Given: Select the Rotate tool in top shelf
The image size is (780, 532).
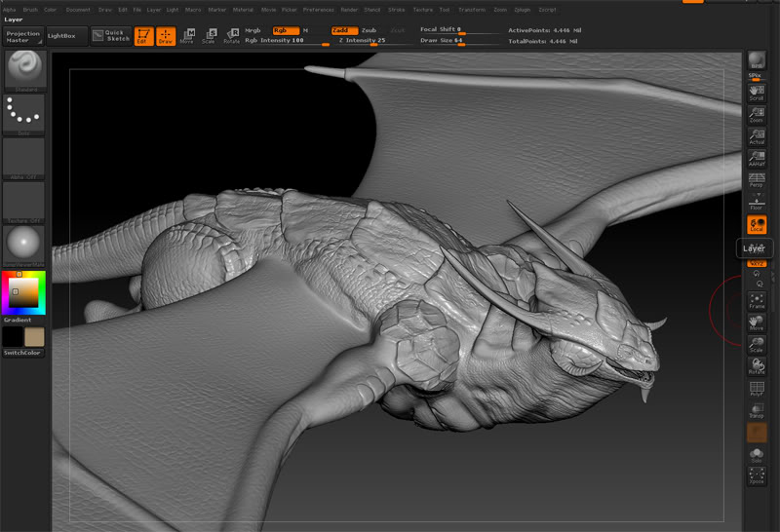Looking at the screenshot, I should pyautogui.click(x=232, y=36).
